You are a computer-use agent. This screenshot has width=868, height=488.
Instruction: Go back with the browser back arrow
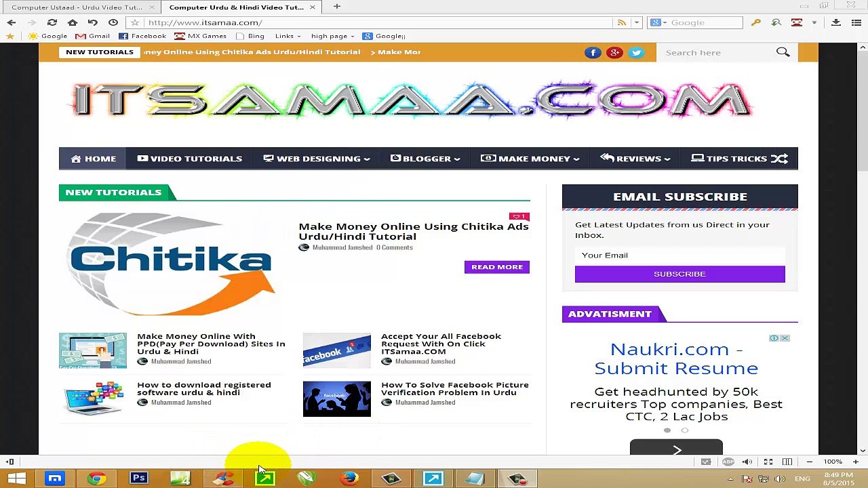pos(12,22)
